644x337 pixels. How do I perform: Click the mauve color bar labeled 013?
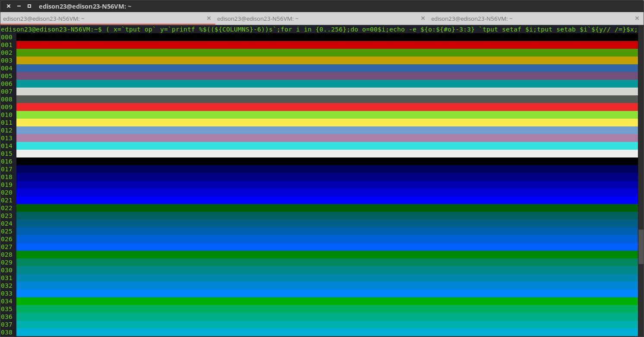point(327,138)
